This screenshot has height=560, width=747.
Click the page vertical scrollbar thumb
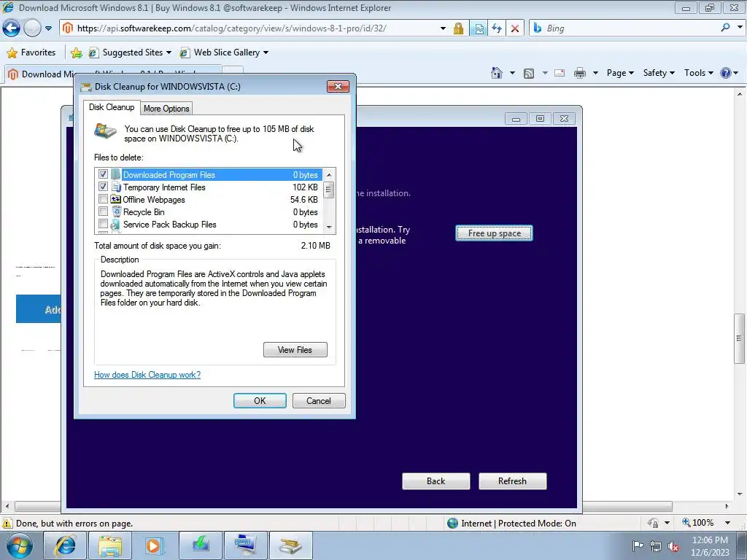(x=739, y=338)
